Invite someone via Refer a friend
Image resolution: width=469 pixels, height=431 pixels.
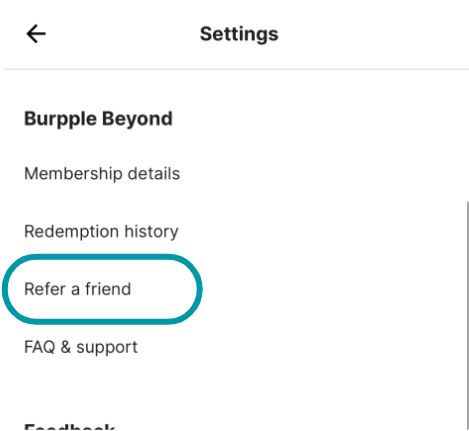(x=78, y=289)
